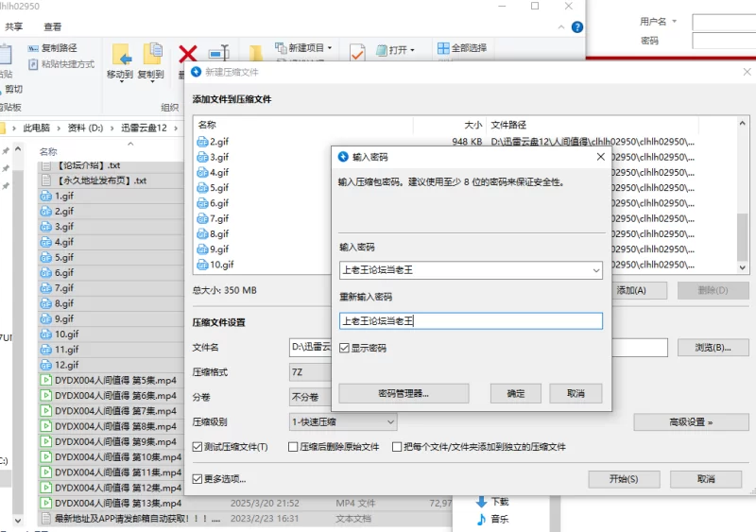Expand the 输入密码 password combo box arrow

pyautogui.click(x=594, y=270)
